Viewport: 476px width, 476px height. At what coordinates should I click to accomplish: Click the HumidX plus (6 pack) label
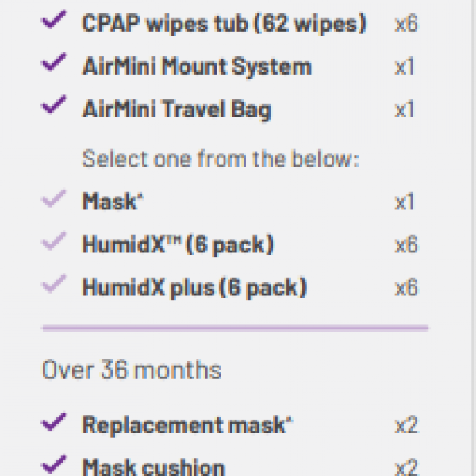point(194,287)
